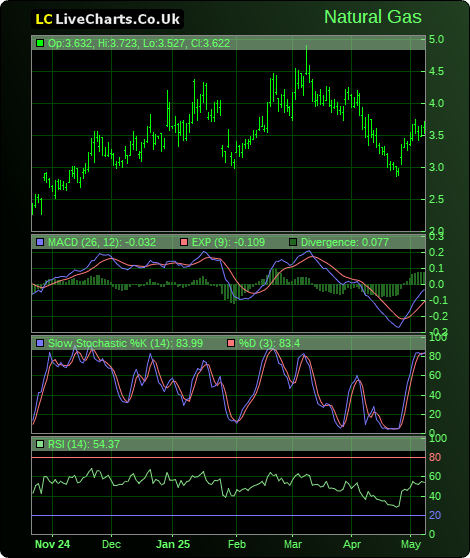Screen dimensions: 470x558
Task: Click the Op/Hi/Lo/Cl price readout text
Action: tap(139, 43)
